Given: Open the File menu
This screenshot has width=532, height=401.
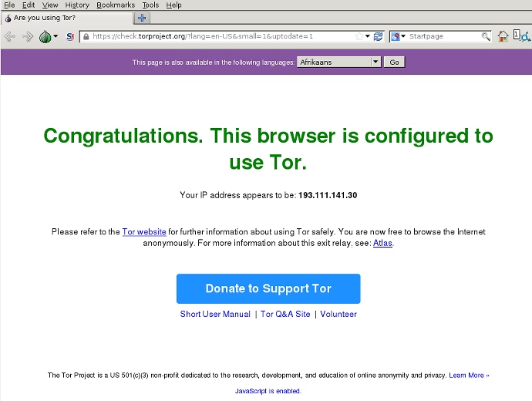Looking at the screenshot, I should pyautogui.click(x=9, y=5).
